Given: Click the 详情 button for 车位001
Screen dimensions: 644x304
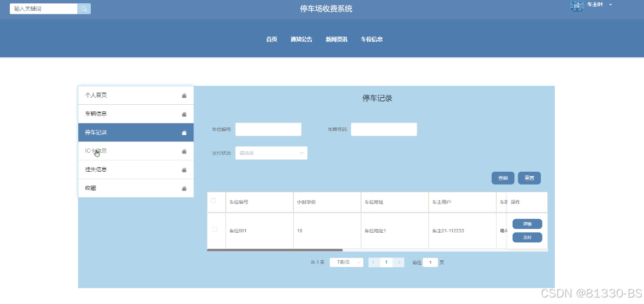Looking at the screenshot, I should [x=527, y=224].
